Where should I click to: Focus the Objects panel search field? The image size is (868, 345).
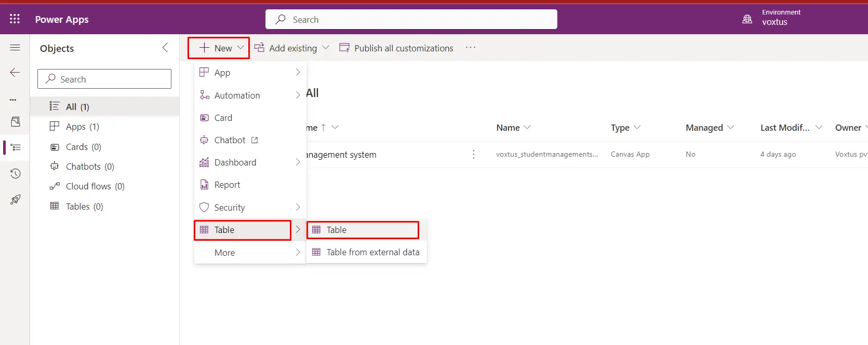(104, 79)
